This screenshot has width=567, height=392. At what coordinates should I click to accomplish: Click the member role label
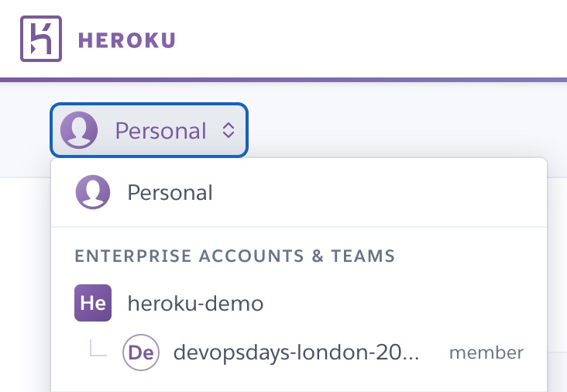click(486, 353)
